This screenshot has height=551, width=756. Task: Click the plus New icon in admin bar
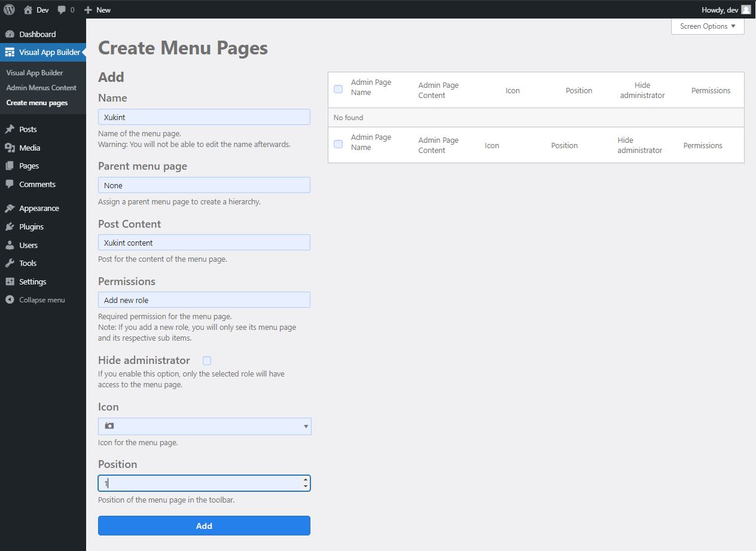tap(88, 10)
